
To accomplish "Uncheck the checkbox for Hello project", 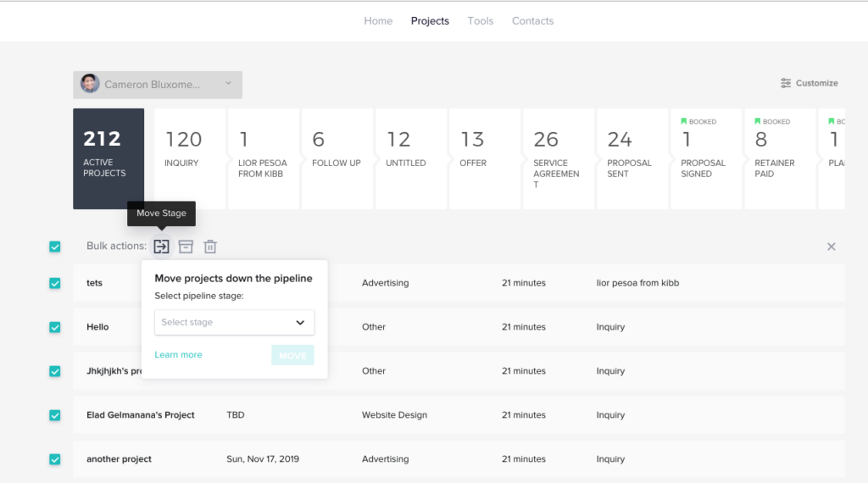I will coord(55,327).
